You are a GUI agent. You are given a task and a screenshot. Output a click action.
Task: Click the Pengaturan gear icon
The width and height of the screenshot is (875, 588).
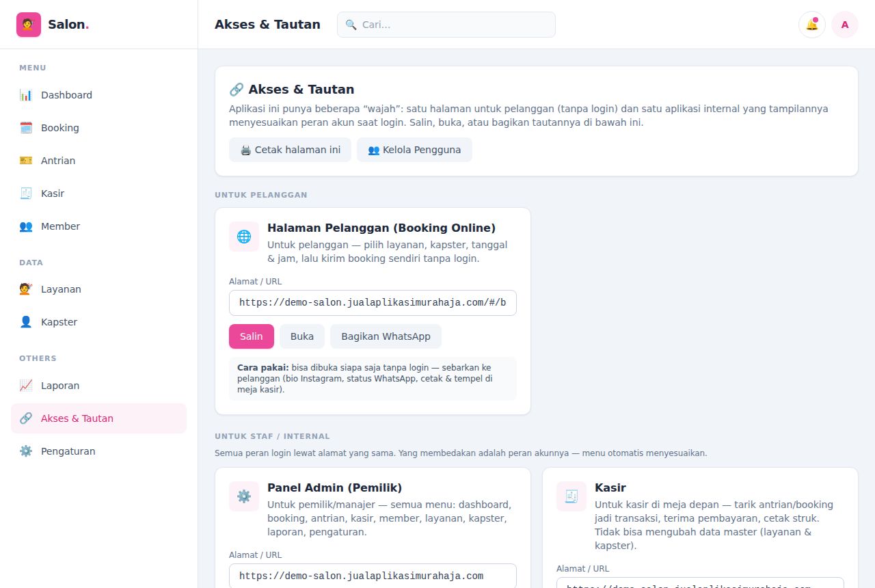point(26,451)
